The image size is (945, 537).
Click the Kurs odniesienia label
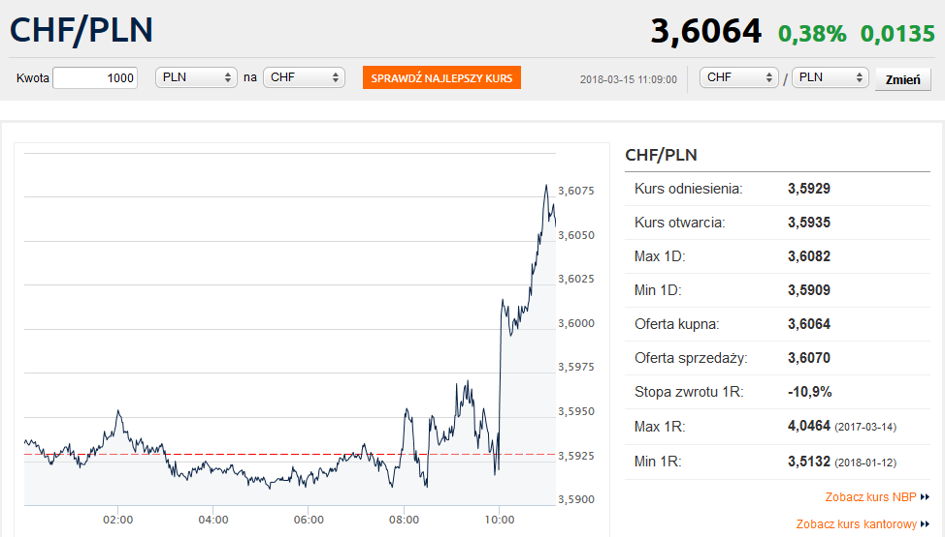(x=688, y=189)
